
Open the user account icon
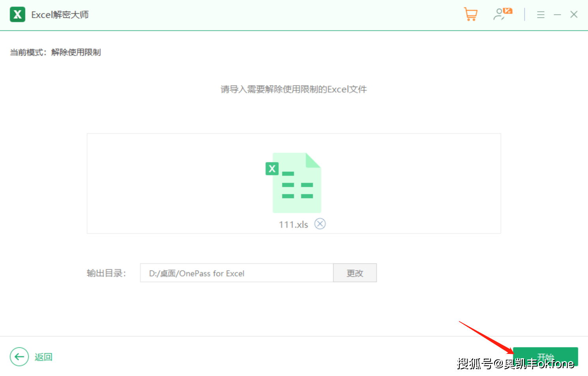pos(502,14)
